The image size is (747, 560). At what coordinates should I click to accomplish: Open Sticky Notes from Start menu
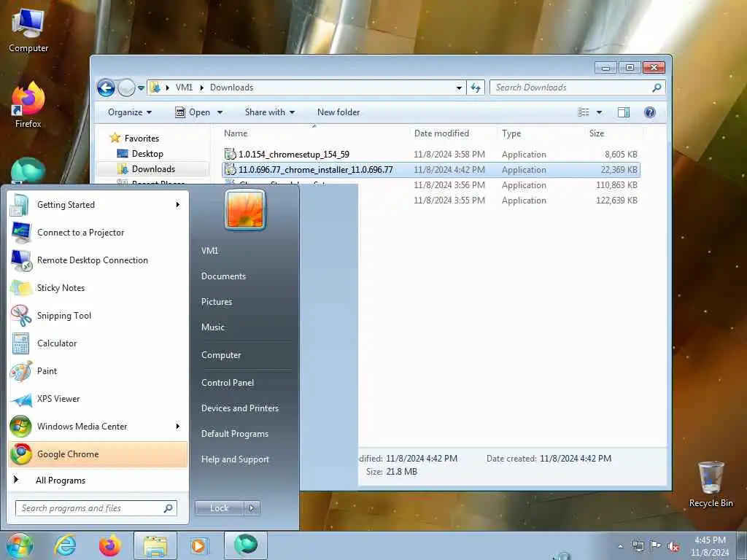click(98, 287)
